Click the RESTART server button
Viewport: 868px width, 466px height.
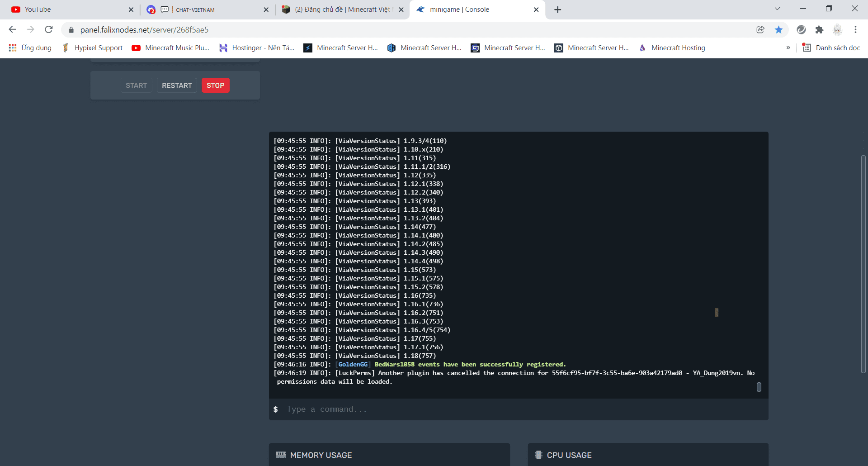tap(177, 86)
